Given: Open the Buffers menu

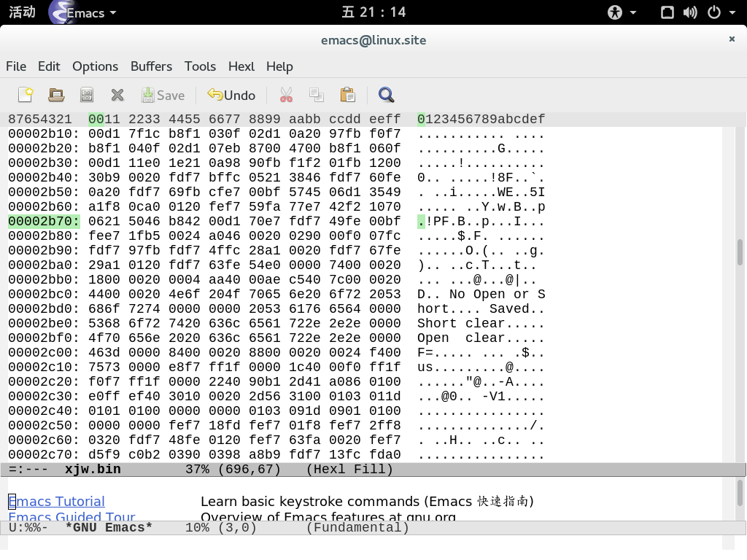Looking at the screenshot, I should coord(151,66).
